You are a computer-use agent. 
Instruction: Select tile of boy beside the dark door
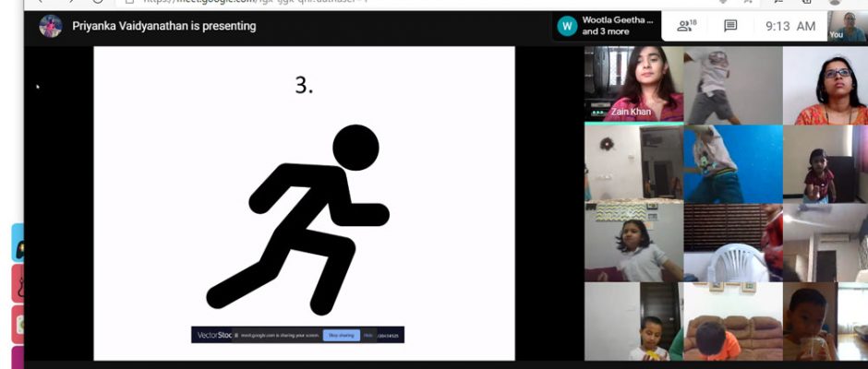[633, 321]
